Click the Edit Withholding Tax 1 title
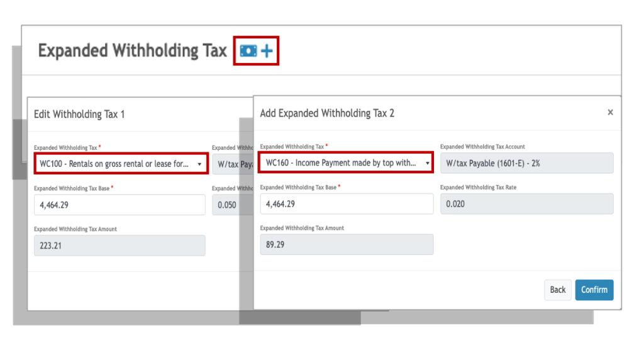644x345 pixels. pyautogui.click(x=79, y=115)
